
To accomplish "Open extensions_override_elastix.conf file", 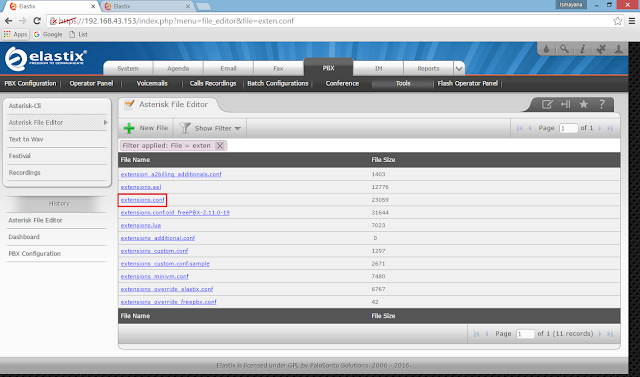I will [167, 289].
